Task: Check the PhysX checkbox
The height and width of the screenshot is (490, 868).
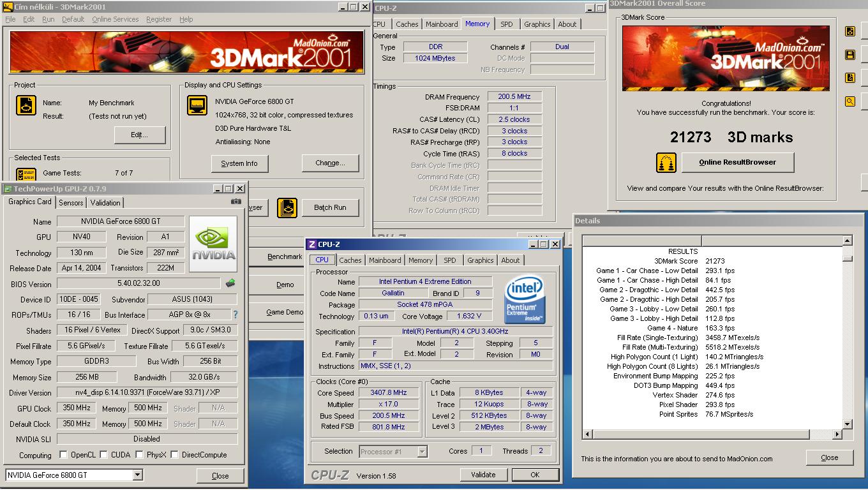Action: click(139, 455)
